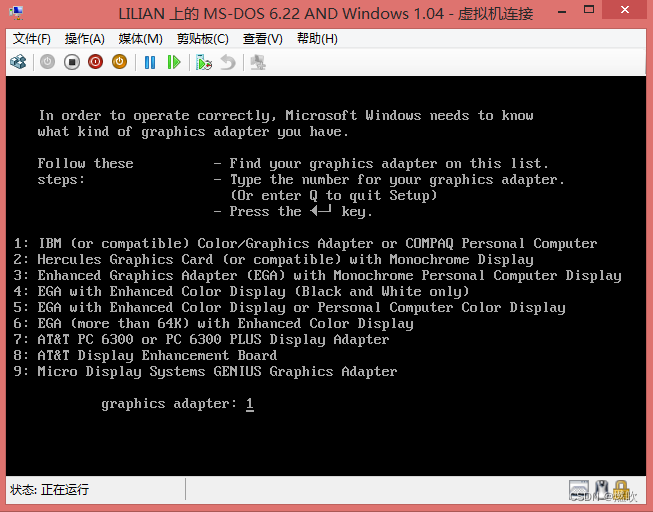Click the Revert undo arrow icon
The image size is (653, 512).
pyautogui.click(x=228, y=62)
